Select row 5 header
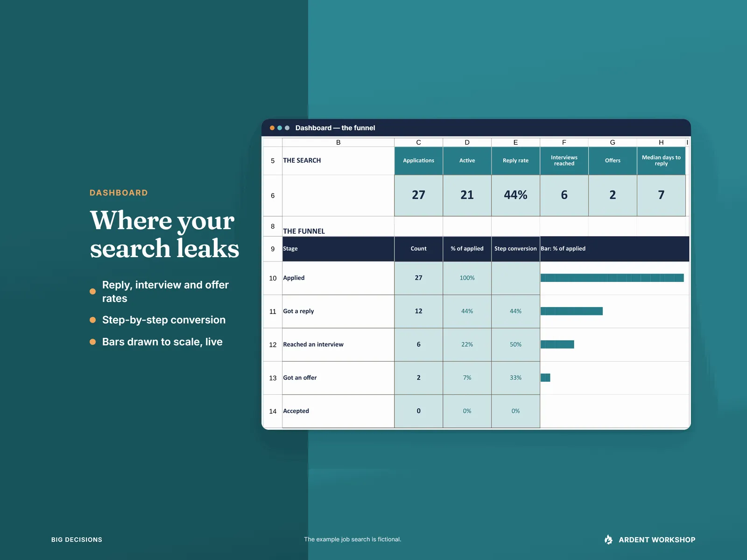 pos(273,161)
